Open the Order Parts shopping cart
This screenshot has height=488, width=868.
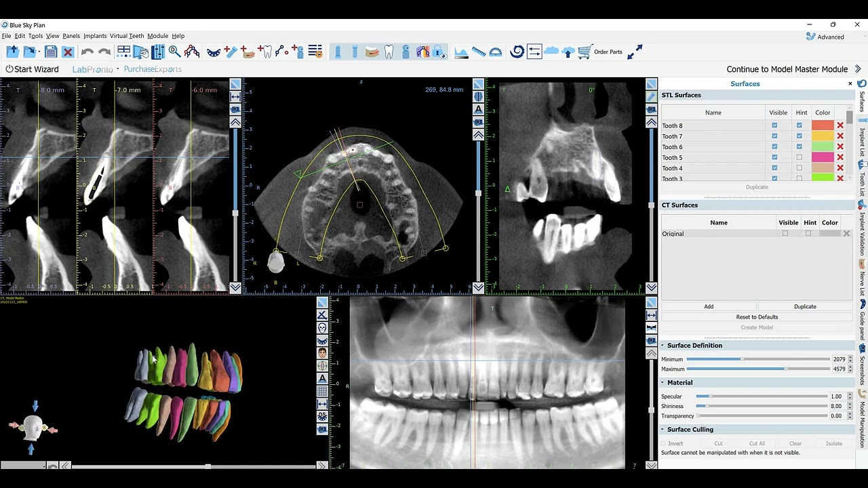click(x=600, y=52)
